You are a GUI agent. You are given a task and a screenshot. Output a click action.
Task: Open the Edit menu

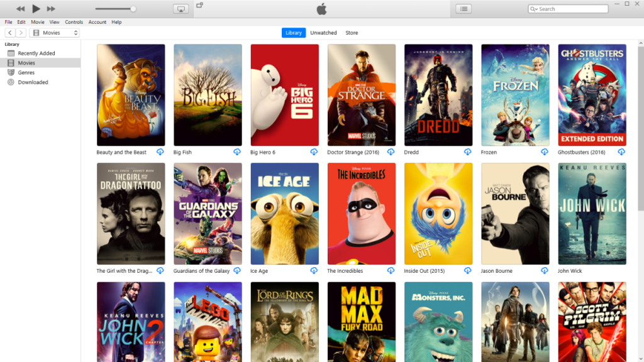(x=21, y=22)
